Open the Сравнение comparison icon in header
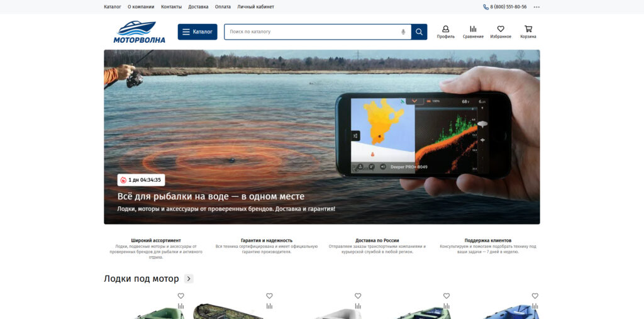Image resolution: width=644 pixels, height=319 pixels. [473, 31]
